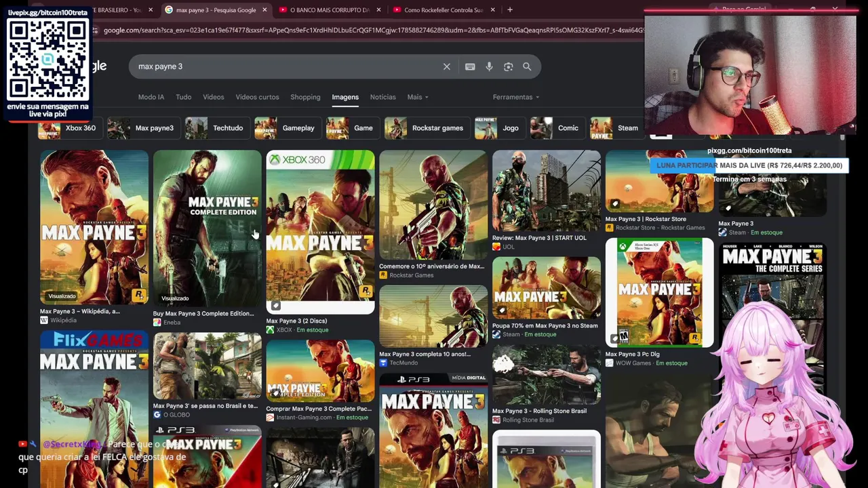Click the XBOX source favicon
The height and width of the screenshot is (488, 868).
(x=270, y=330)
